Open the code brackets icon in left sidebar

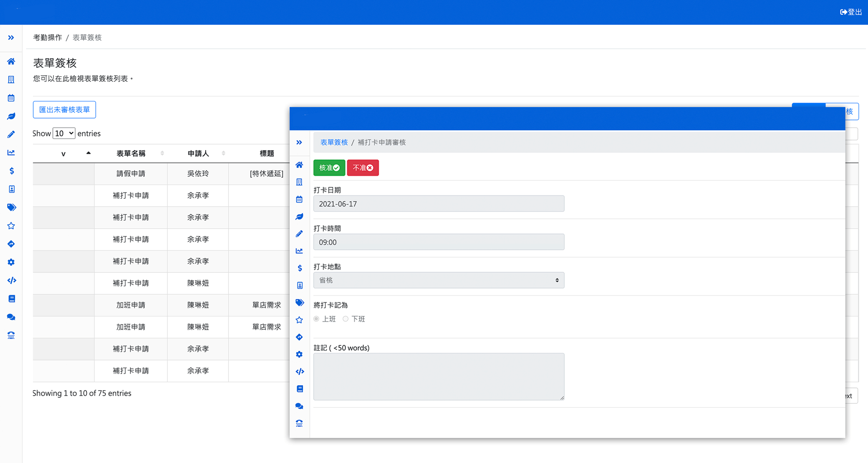coord(11,280)
